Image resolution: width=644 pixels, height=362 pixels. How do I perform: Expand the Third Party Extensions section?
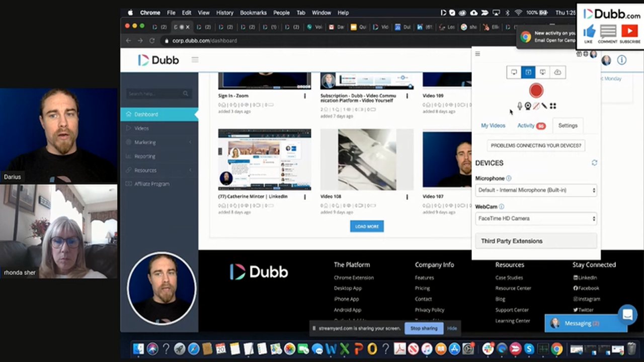(x=536, y=241)
